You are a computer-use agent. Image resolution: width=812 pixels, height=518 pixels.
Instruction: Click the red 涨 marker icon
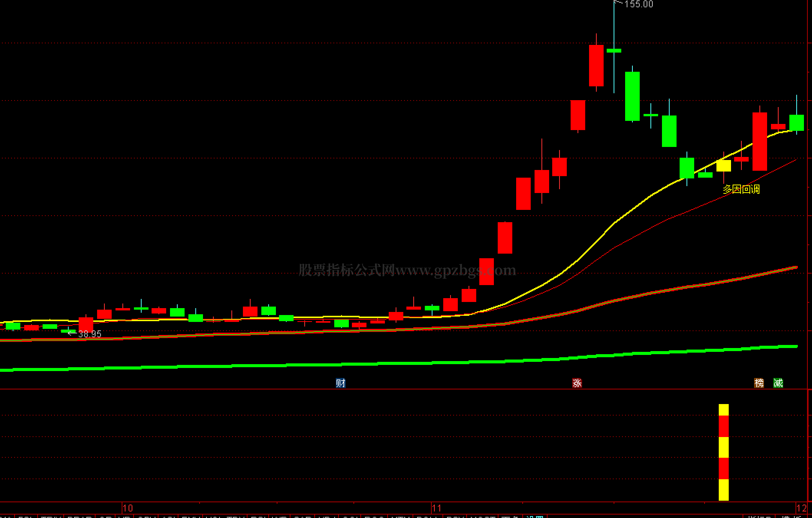coord(577,383)
